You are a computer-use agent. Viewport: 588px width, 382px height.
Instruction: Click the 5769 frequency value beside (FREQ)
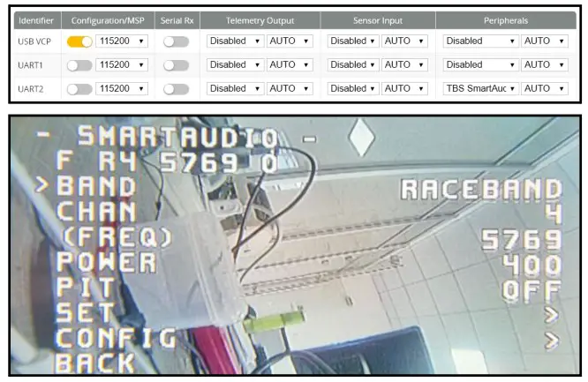[522, 240]
